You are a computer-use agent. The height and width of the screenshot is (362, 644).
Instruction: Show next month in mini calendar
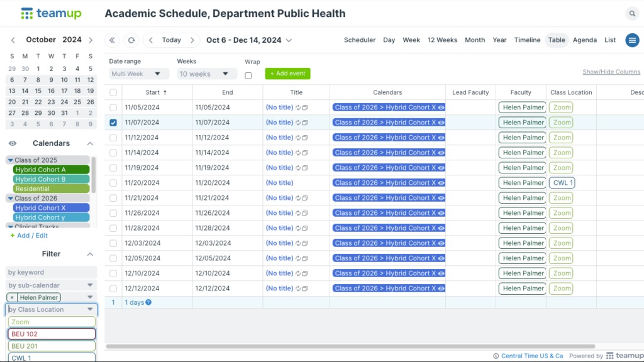point(91,40)
